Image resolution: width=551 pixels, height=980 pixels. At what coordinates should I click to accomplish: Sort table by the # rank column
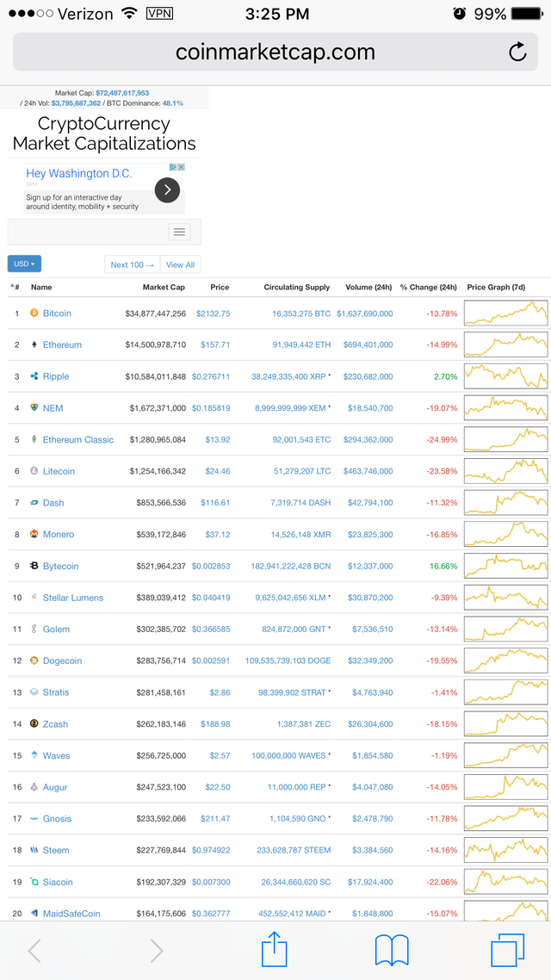(x=15, y=288)
